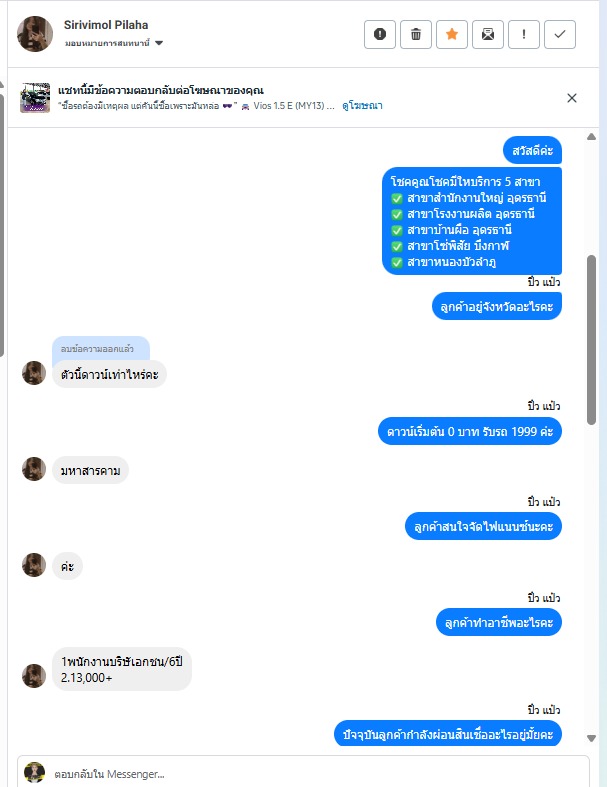This screenshot has height=787, width=607.
Task: Click the chat scrollbar up arrow
Action: pos(591,137)
